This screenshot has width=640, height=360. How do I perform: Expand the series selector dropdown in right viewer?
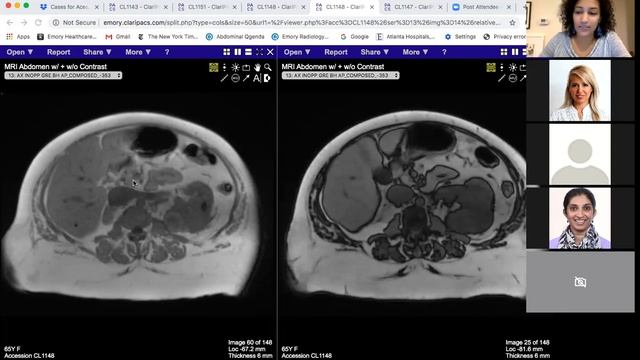click(340, 76)
